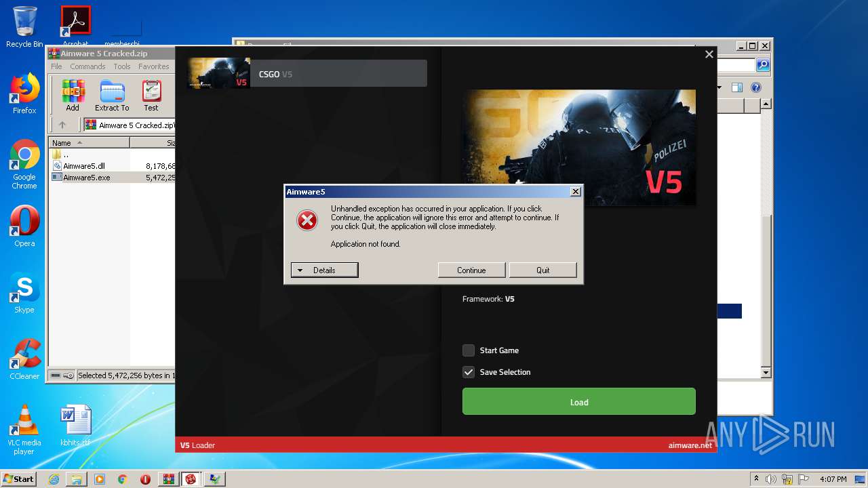Open Help in Explorer window
The width and height of the screenshot is (868, 488).
coord(756,87)
